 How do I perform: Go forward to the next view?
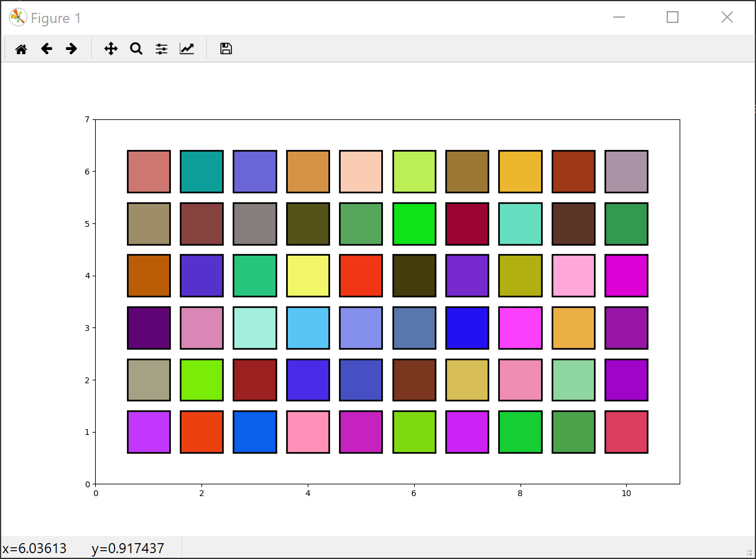tap(72, 49)
